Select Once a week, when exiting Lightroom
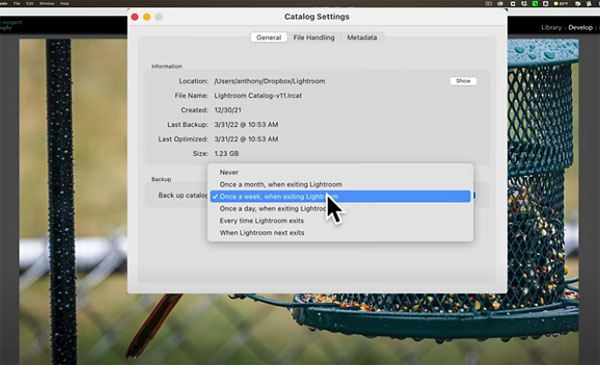600x365 pixels. pyautogui.click(x=340, y=196)
